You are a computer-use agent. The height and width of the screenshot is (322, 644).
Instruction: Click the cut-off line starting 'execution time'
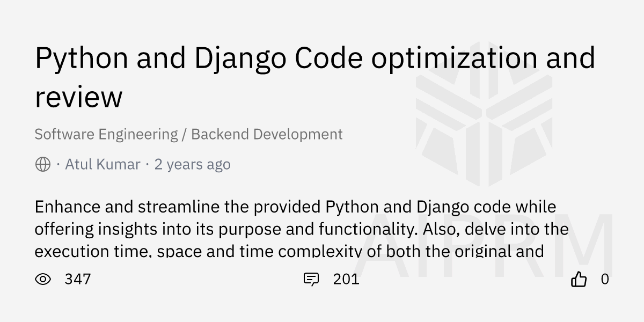(289, 251)
